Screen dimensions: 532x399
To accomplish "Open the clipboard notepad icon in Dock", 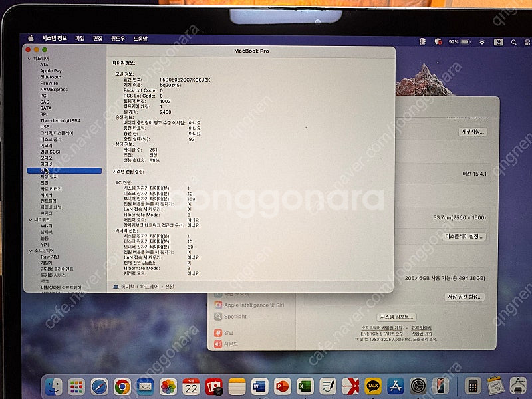I will (x=495, y=385).
